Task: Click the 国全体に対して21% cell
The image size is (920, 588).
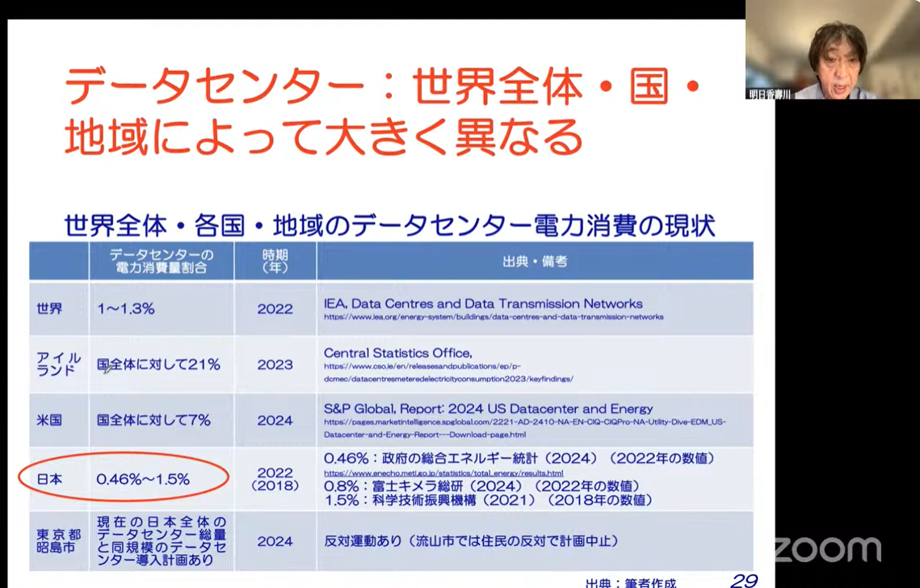Action: 158,364
